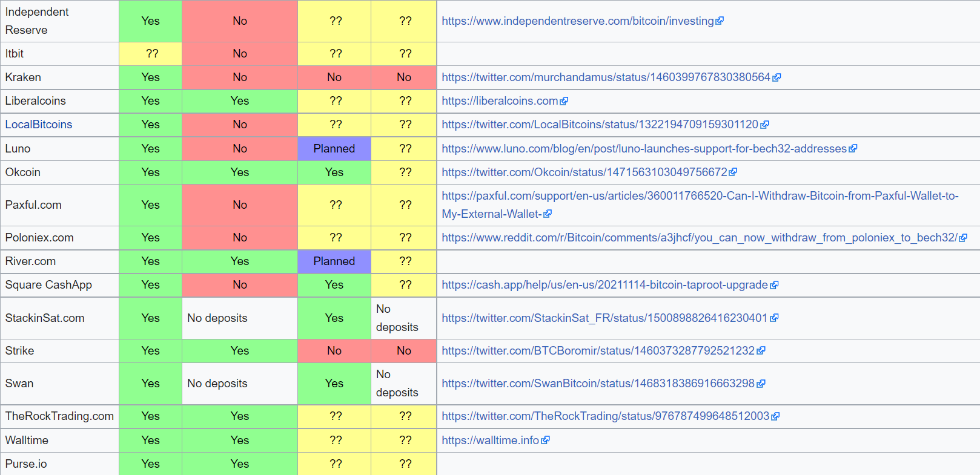Viewport: 980px width, 475px height.
Task: Click the external-link icon after the murchandamus URL
Action: [776, 77]
